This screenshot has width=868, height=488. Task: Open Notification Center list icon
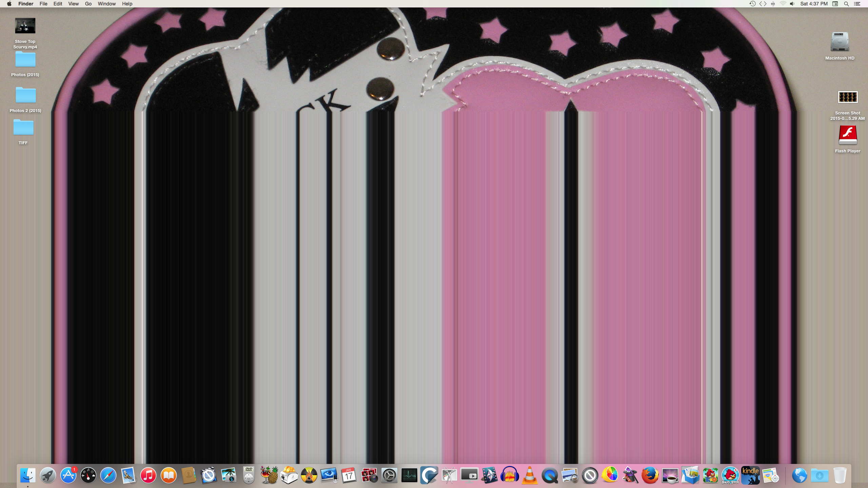tap(857, 4)
